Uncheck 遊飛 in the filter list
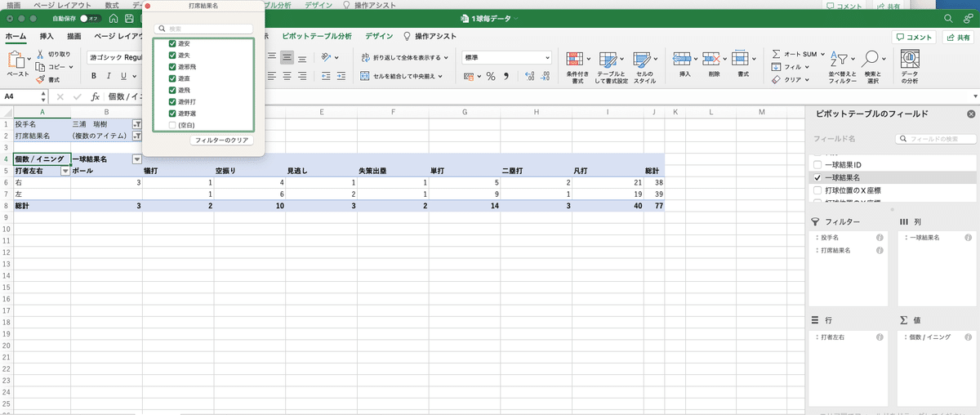 pos(172,90)
